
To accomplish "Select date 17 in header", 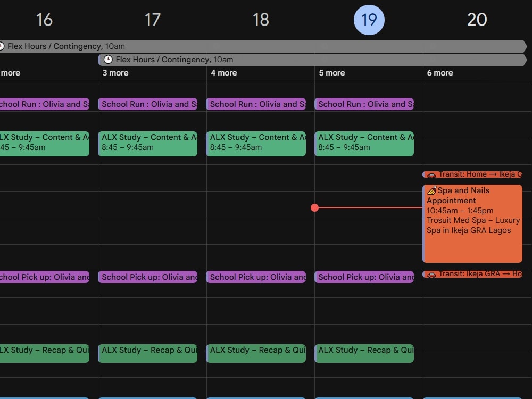I will point(152,20).
